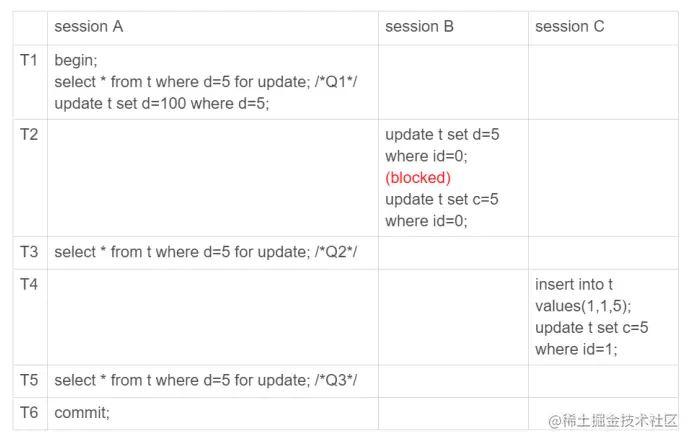Click the "where id=1;" line in session C

point(576,348)
